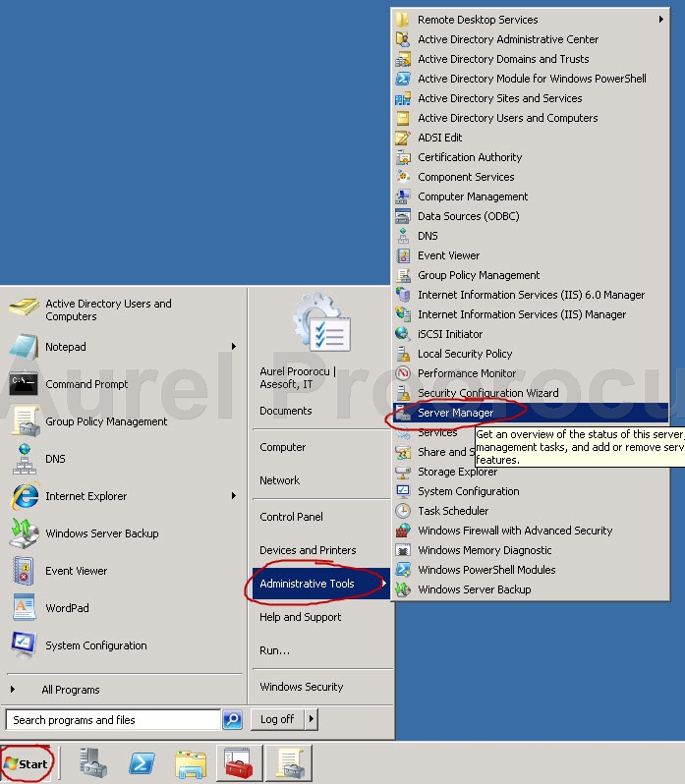Open the Performance Monitor icon
This screenshot has width=685, height=784.
click(403, 373)
